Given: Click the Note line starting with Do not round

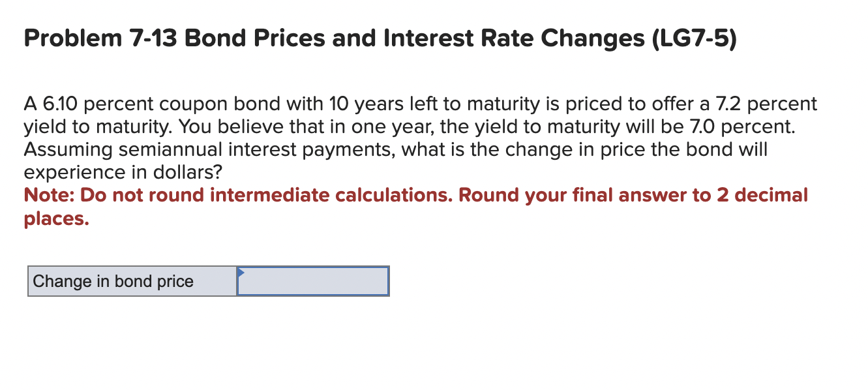Looking at the screenshot, I should click(x=417, y=195).
